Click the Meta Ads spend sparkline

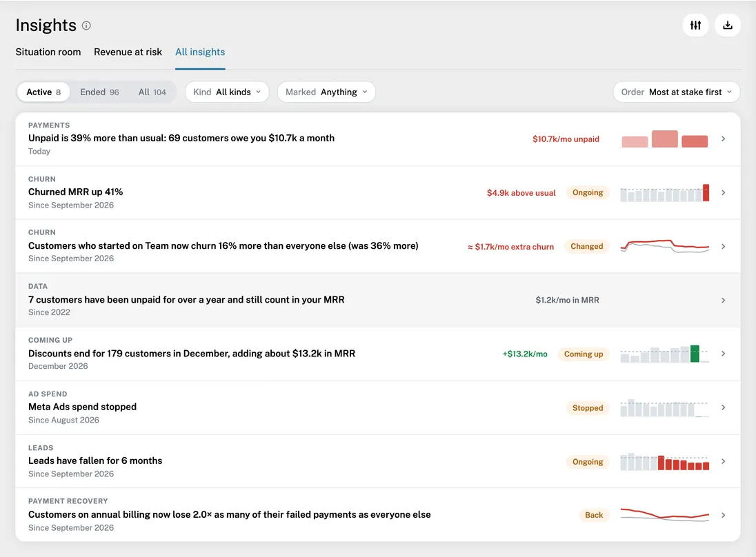(x=664, y=407)
